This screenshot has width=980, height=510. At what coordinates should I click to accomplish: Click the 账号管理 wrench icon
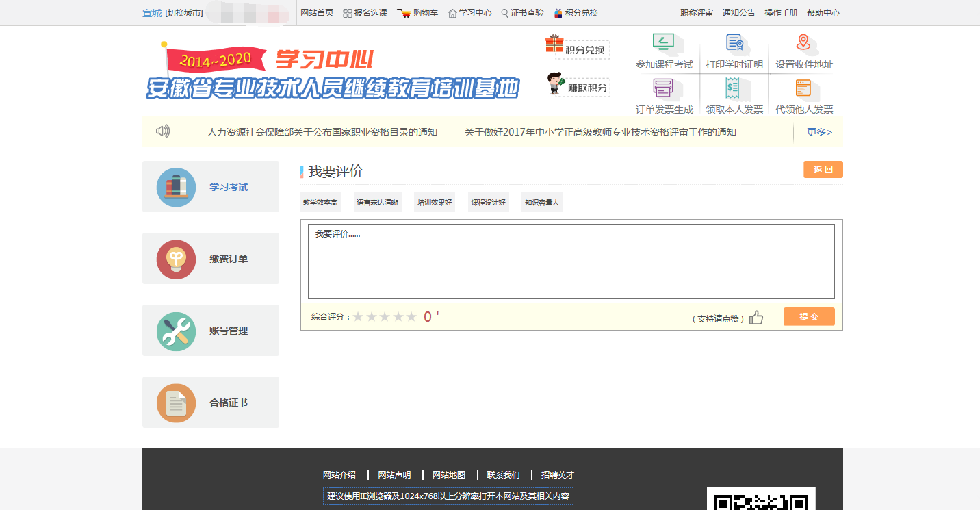[x=176, y=331]
